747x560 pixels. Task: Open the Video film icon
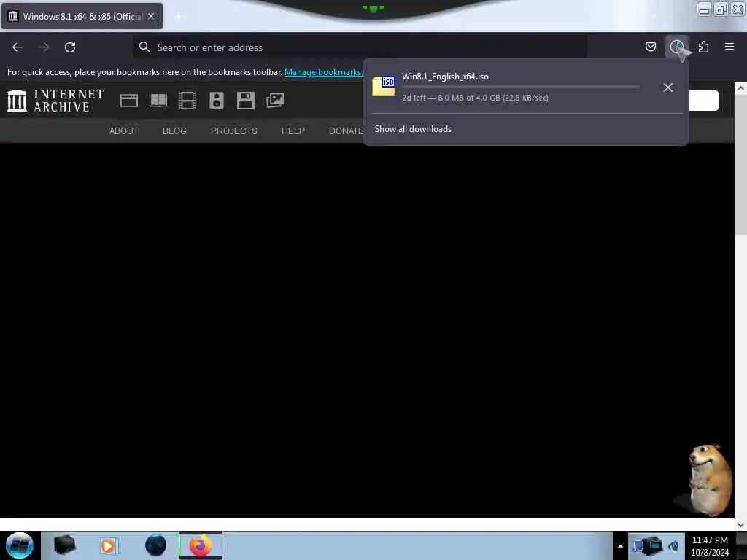(x=187, y=101)
